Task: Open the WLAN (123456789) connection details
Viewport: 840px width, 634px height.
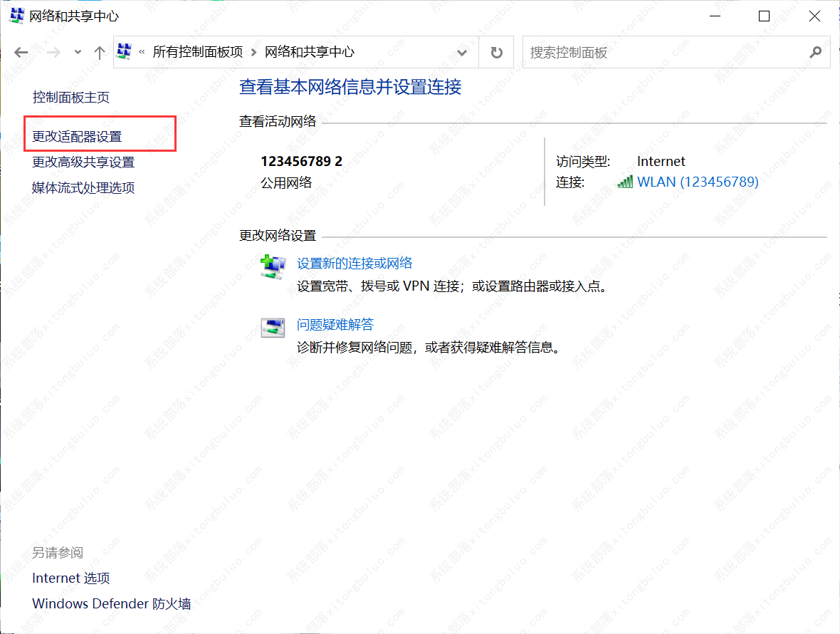Action: [x=698, y=181]
